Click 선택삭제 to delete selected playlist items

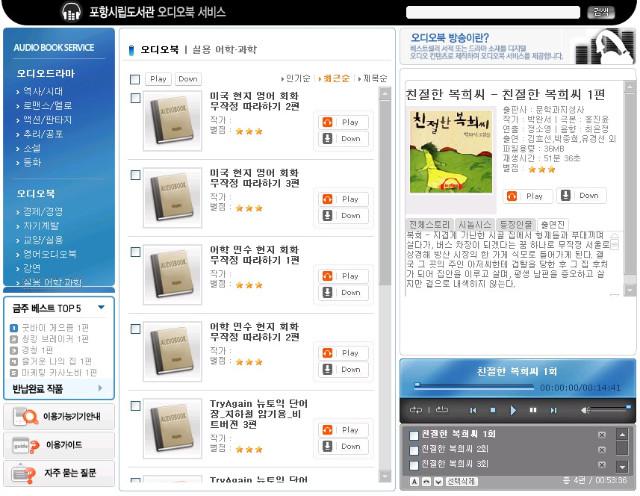pos(460,482)
